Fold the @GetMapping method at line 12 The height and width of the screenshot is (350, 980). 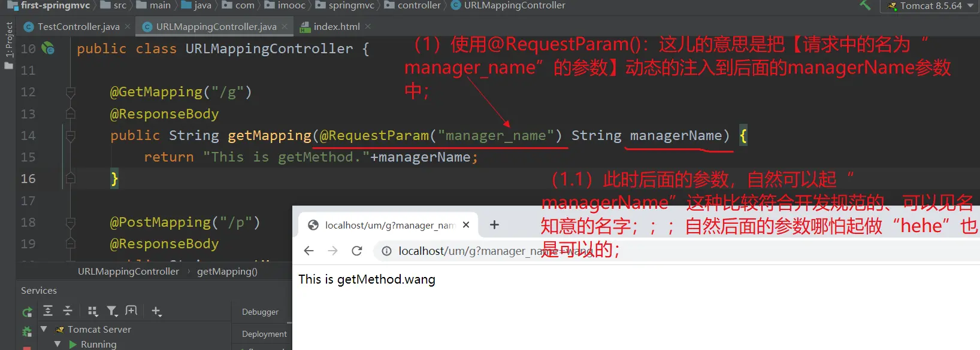click(x=70, y=92)
